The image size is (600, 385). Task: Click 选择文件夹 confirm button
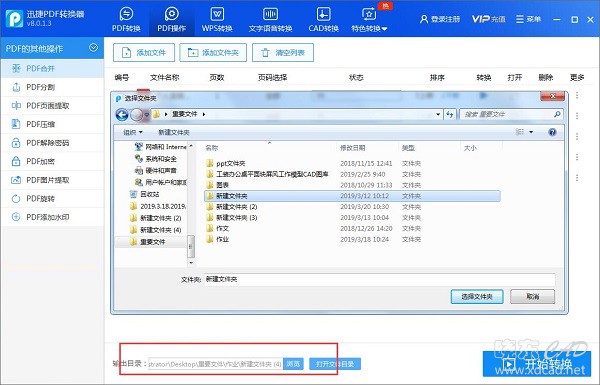click(x=477, y=297)
